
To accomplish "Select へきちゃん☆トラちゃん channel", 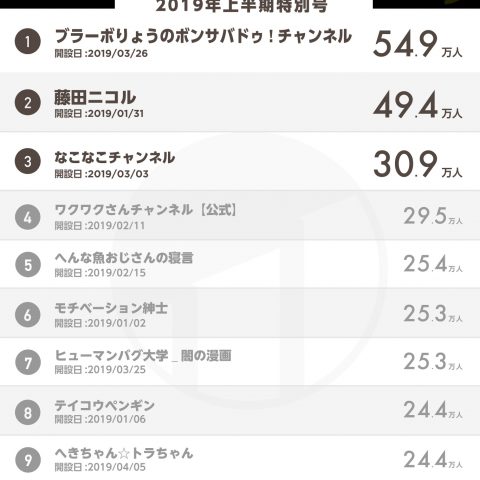I will [x=124, y=453].
